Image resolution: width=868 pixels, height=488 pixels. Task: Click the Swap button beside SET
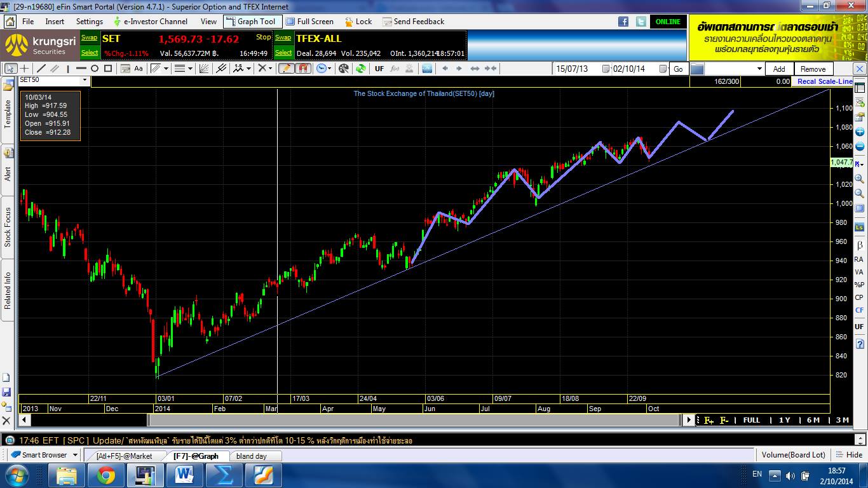click(90, 37)
